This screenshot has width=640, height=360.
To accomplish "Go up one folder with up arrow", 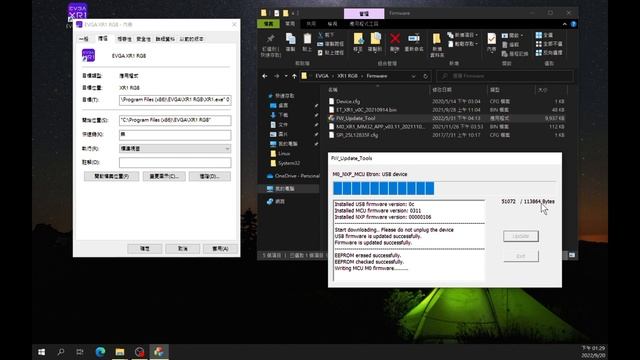I will 294,76.
